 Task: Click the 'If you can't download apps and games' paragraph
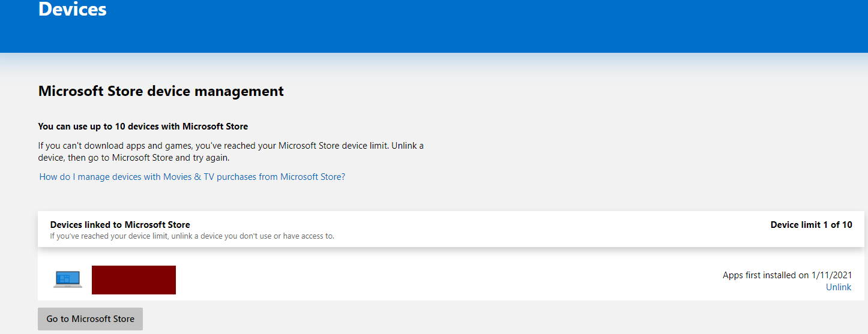(231, 152)
